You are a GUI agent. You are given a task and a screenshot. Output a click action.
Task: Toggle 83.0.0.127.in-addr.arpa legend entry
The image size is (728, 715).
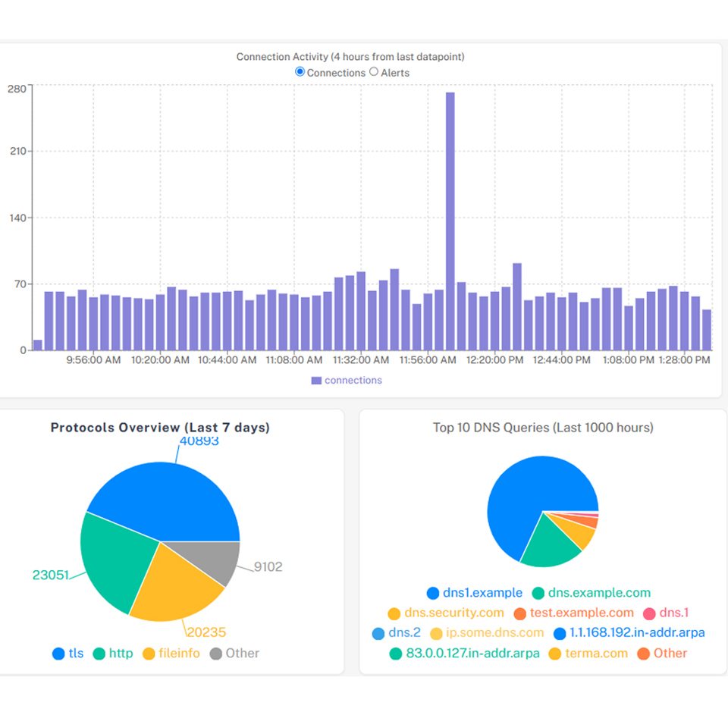coord(464,654)
